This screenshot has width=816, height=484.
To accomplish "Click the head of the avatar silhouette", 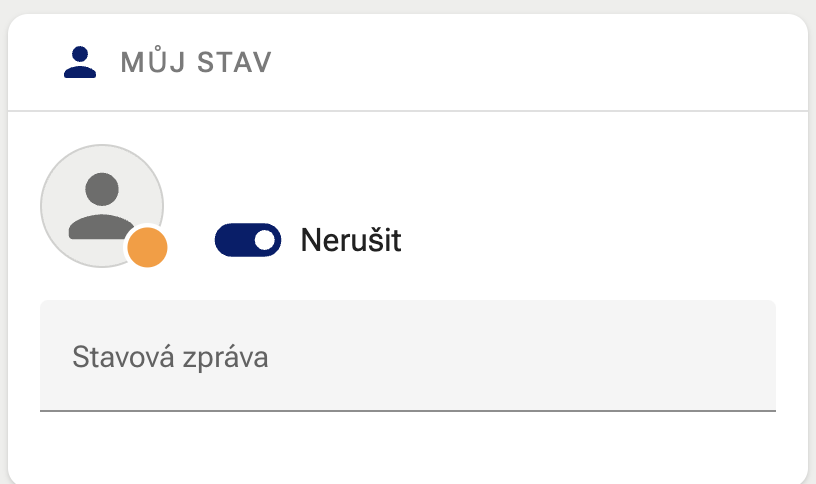I will (x=102, y=188).
